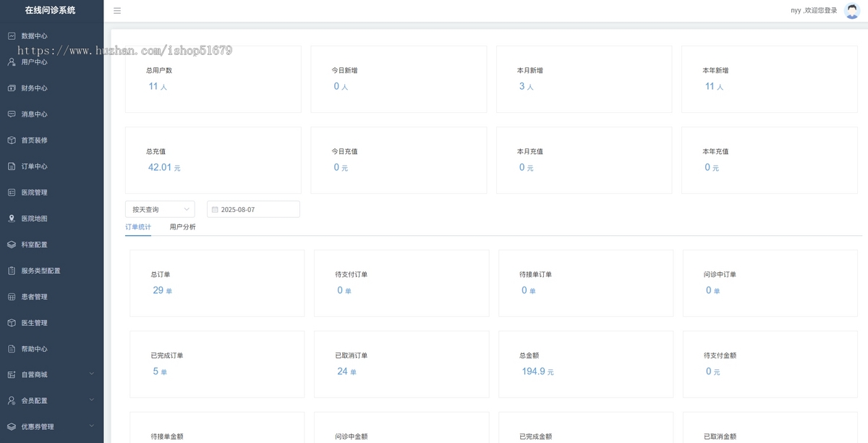Open 订单中心 menu item
Viewport: 868px width, 443px height.
point(51,166)
